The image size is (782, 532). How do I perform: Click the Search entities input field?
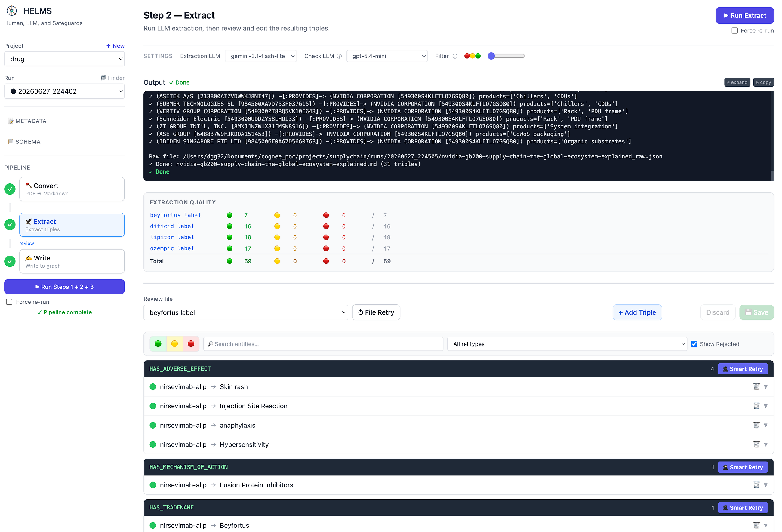click(x=323, y=344)
